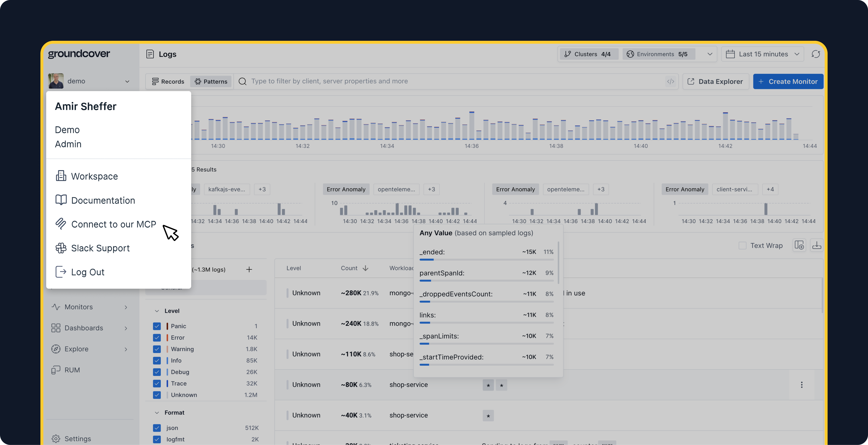The height and width of the screenshot is (445, 868).
Task: Click the add column icon
Action: (x=799, y=245)
